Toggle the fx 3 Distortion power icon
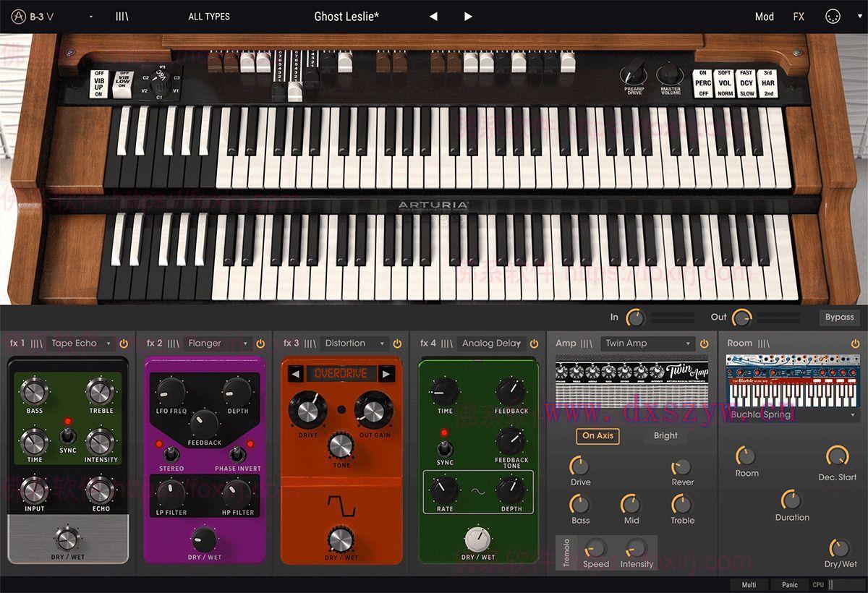The height and width of the screenshot is (593, 868). tap(397, 344)
